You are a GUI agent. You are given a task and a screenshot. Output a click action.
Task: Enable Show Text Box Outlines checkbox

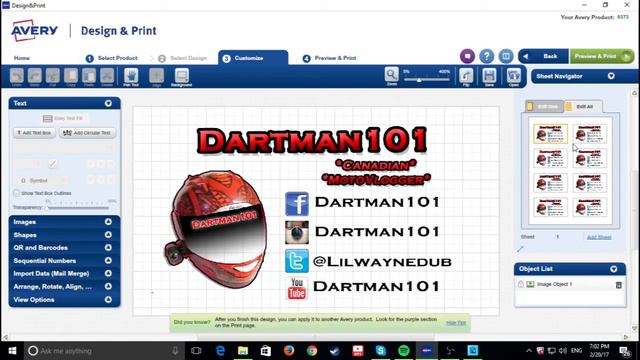pyautogui.click(x=16, y=193)
